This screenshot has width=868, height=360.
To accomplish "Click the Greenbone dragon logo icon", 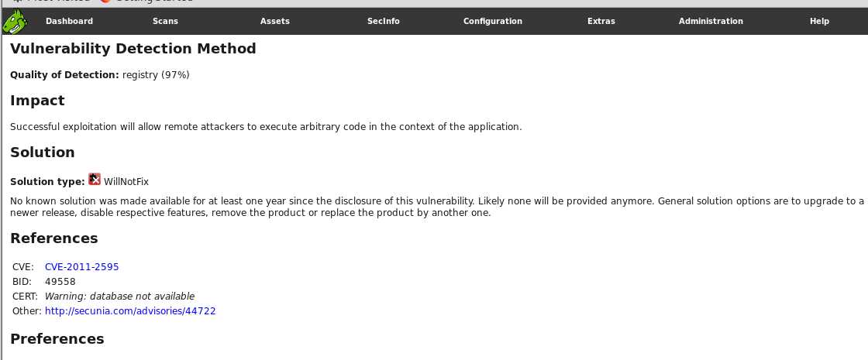I will (15, 22).
